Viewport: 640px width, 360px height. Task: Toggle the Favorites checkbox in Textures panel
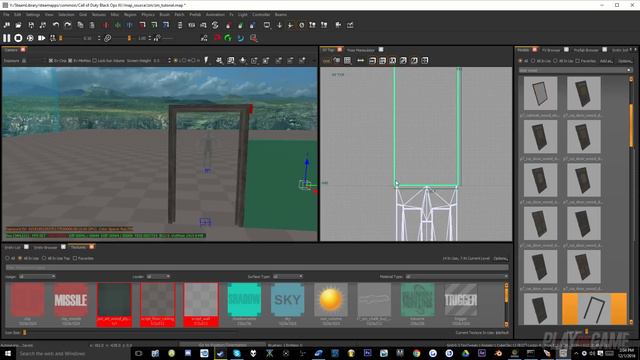pos(75,258)
